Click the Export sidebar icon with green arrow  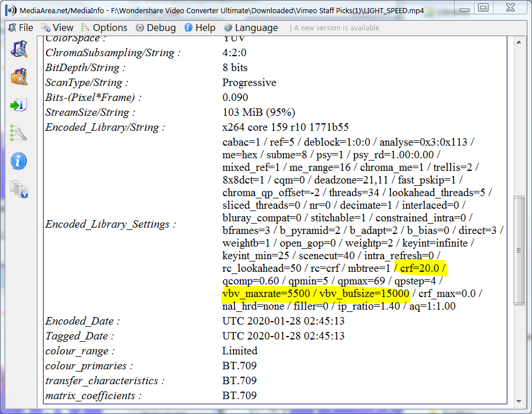(19, 105)
